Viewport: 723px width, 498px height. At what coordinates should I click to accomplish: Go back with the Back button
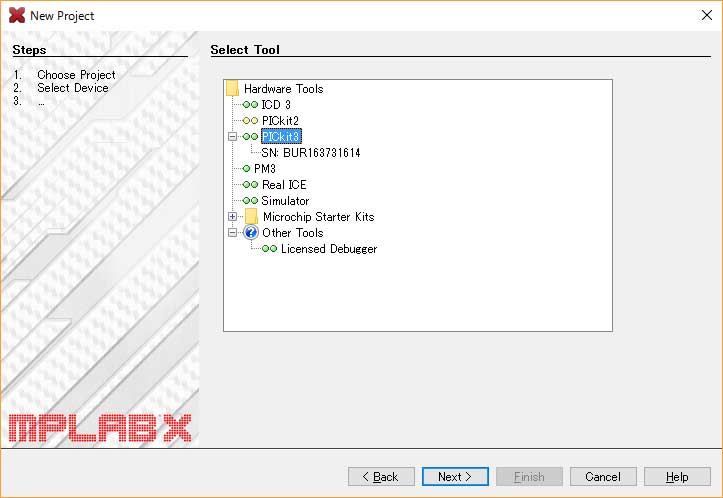(381, 476)
